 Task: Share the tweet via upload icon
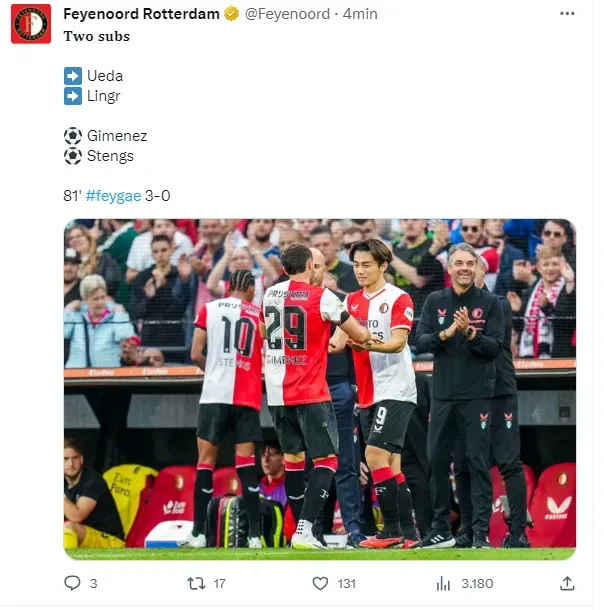click(567, 583)
